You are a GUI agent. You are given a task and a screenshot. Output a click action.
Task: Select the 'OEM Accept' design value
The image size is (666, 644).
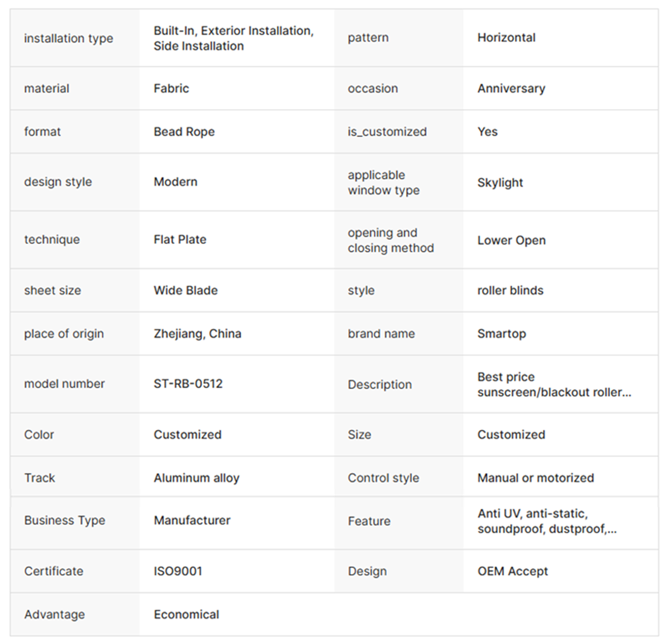pos(512,571)
